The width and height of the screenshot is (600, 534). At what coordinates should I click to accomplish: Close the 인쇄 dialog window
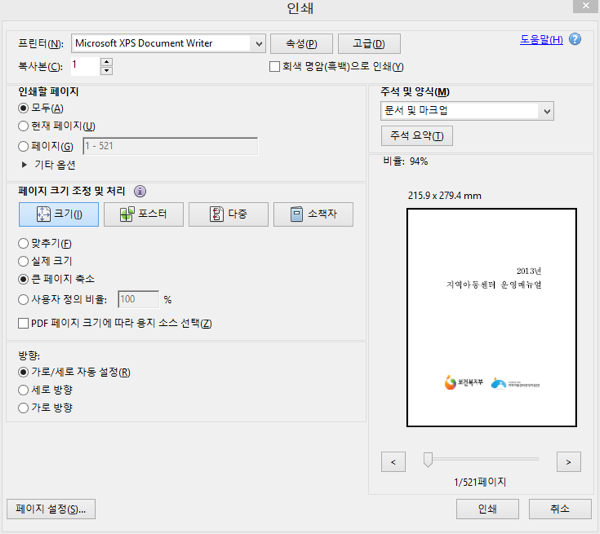click(586, 6)
